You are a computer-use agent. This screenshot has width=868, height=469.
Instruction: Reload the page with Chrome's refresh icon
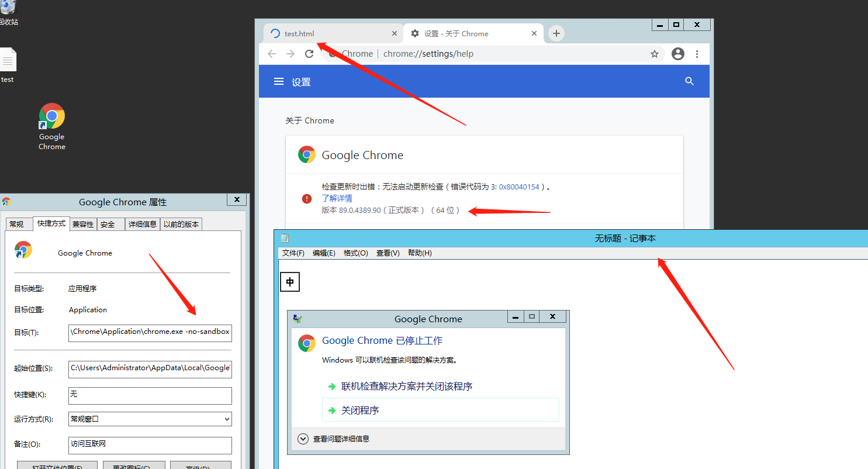point(310,54)
